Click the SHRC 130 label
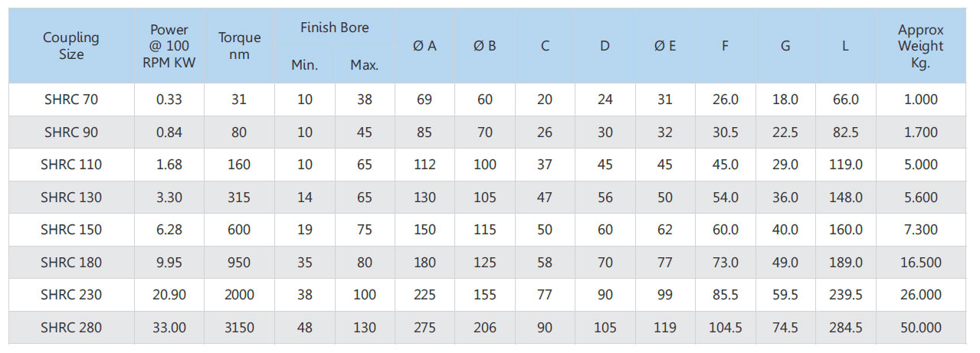This screenshot has height=353, width=980. coord(71,198)
